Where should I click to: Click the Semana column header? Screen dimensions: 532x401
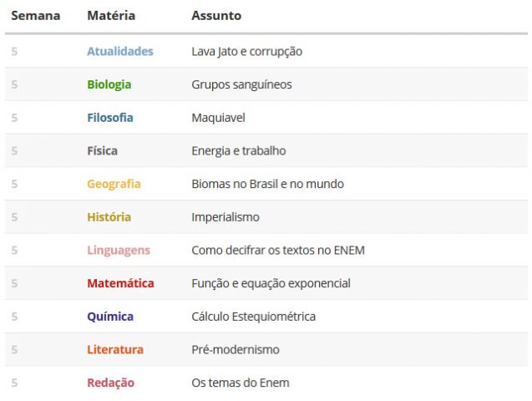pos(36,16)
